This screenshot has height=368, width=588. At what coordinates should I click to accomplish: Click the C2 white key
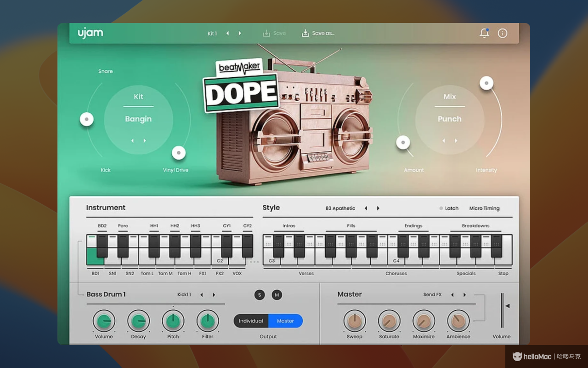pyautogui.click(x=220, y=261)
